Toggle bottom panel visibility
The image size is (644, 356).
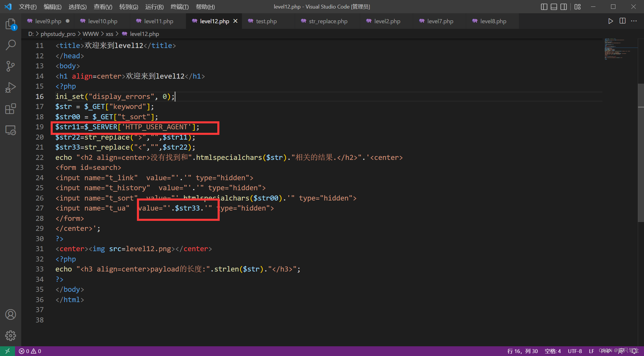554,6
